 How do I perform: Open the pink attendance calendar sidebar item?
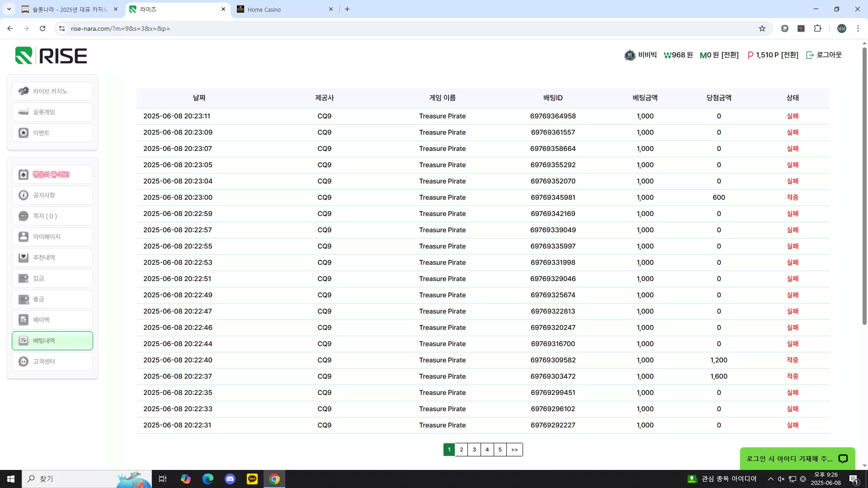(52, 174)
